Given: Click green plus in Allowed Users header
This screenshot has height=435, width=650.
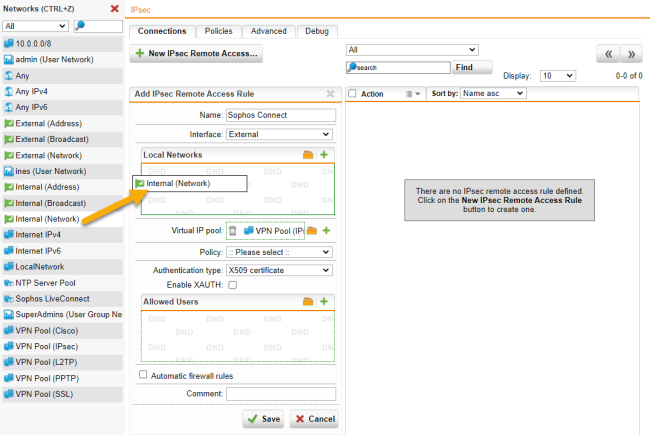Looking at the screenshot, I should (324, 301).
